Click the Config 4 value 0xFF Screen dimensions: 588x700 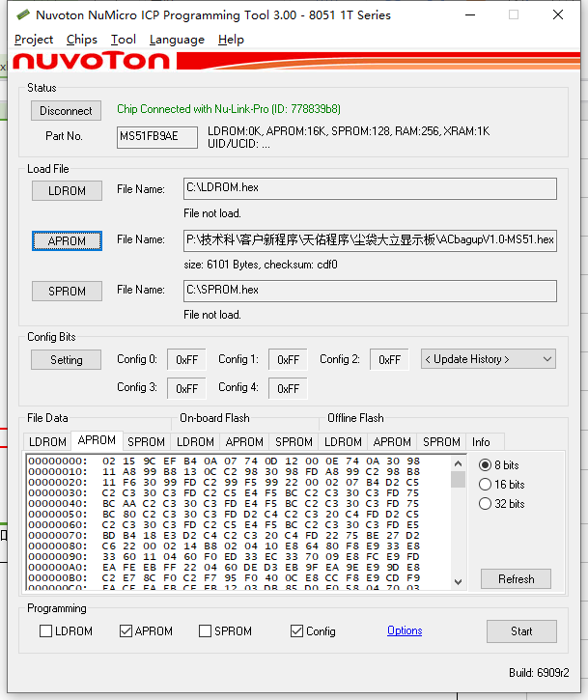click(x=288, y=388)
